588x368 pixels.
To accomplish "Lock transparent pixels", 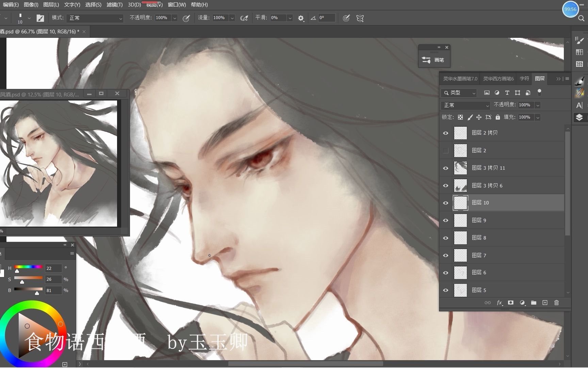I will 460,117.
